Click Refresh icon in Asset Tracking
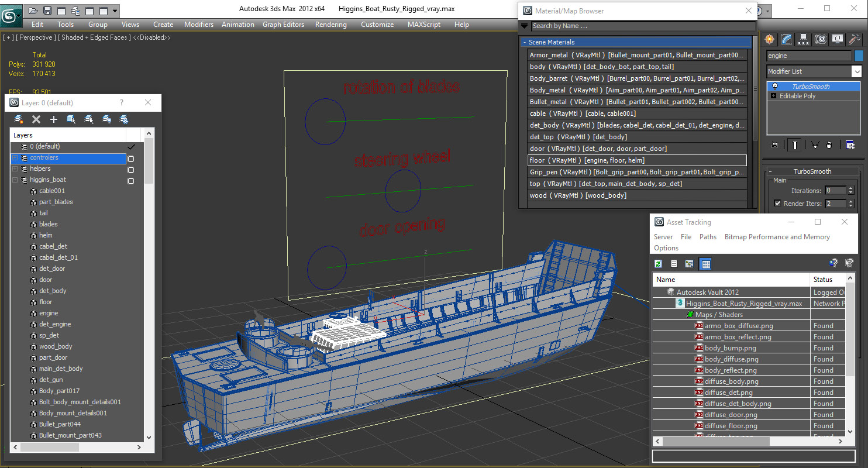Viewport: 868px width, 468px height. (x=658, y=264)
